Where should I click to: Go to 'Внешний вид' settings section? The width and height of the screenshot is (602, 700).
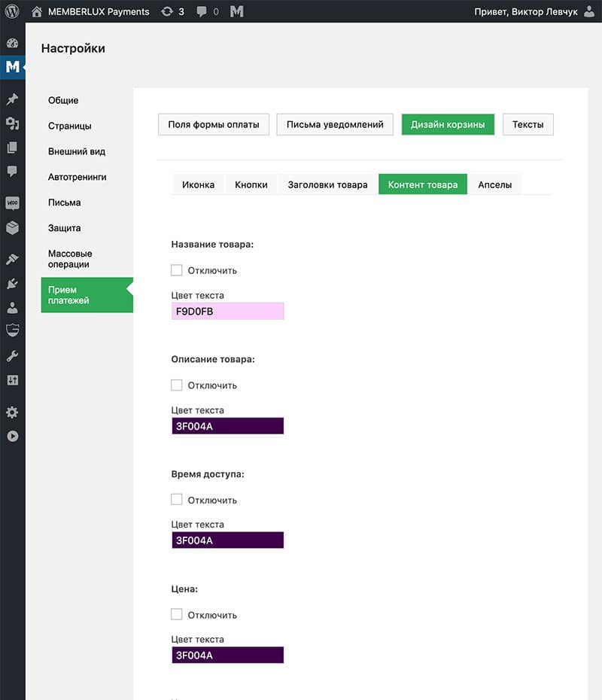77,151
